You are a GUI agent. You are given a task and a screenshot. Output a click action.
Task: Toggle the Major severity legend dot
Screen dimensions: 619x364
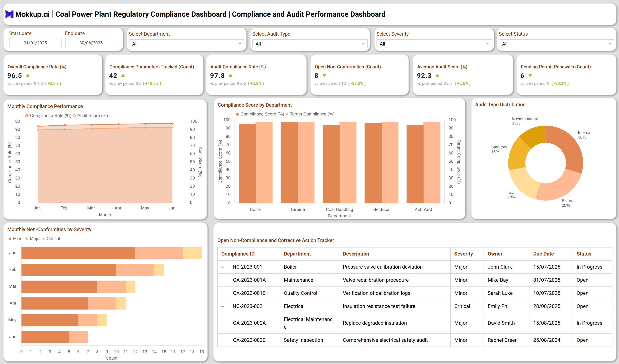tap(27, 239)
